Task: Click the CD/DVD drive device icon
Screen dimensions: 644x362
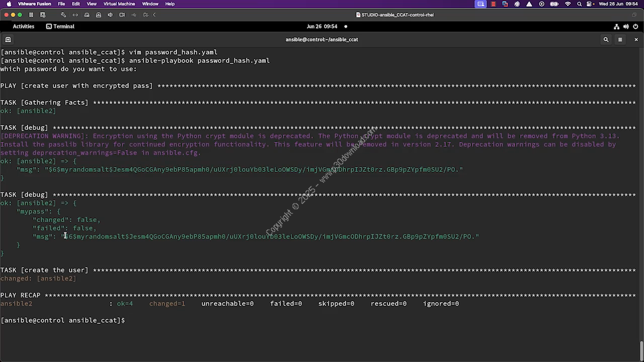Action: point(98,15)
